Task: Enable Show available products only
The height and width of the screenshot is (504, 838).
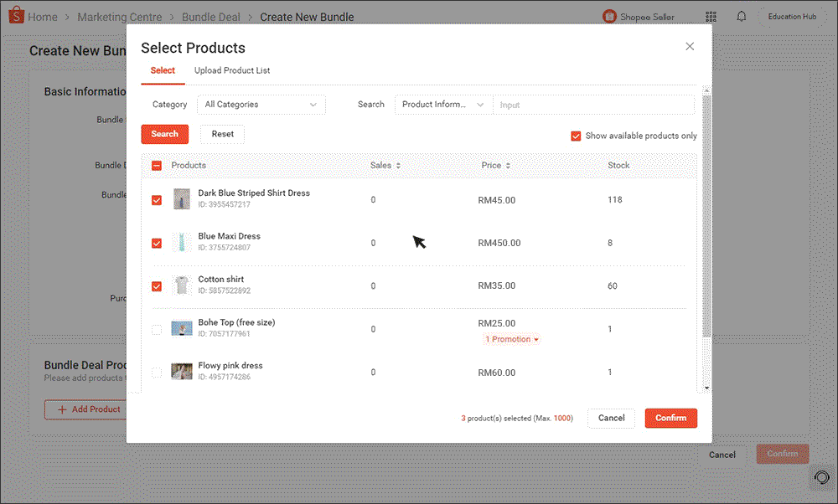Action: click(576, 136)
